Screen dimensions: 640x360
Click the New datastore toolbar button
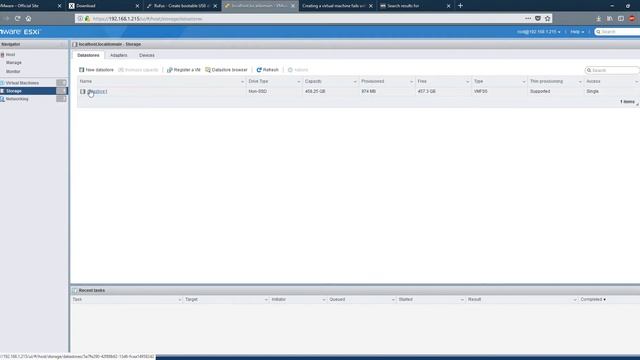96,70
